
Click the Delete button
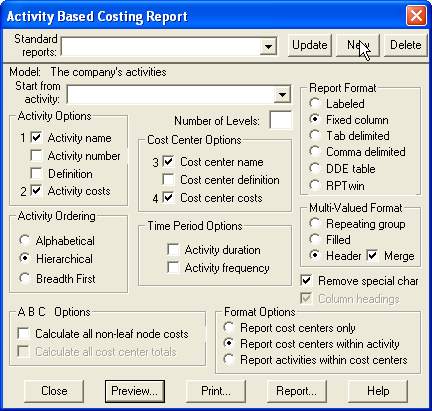406,45
